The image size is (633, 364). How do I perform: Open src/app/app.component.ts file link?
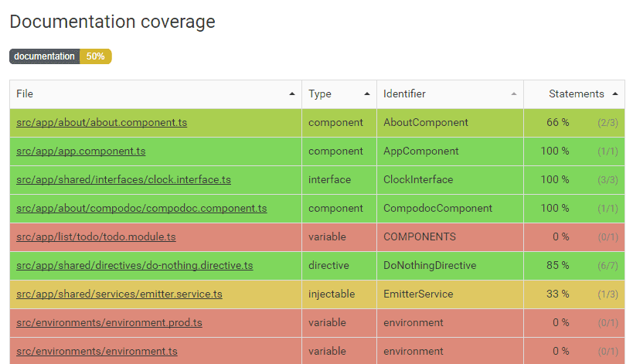81,151
